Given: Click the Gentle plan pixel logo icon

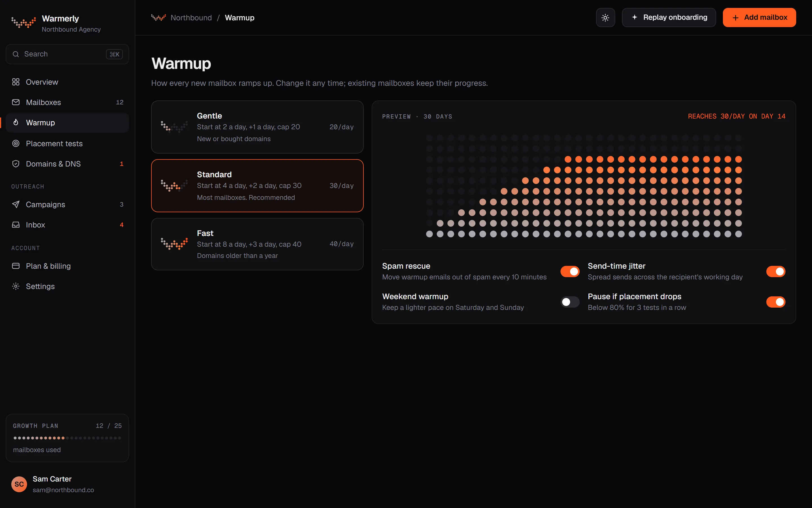Looking at the screenshot, I should click(x=174, y=127).
